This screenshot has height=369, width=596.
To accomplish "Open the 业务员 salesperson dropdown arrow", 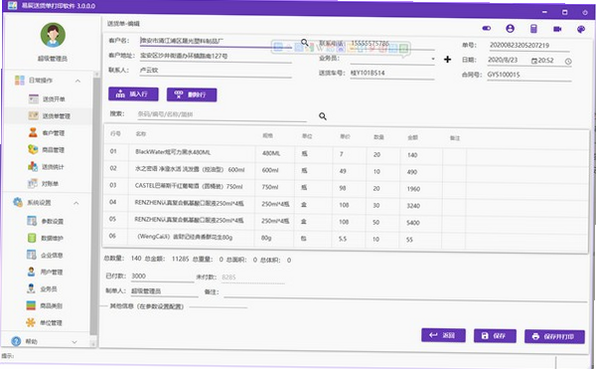I will point(433,59).
